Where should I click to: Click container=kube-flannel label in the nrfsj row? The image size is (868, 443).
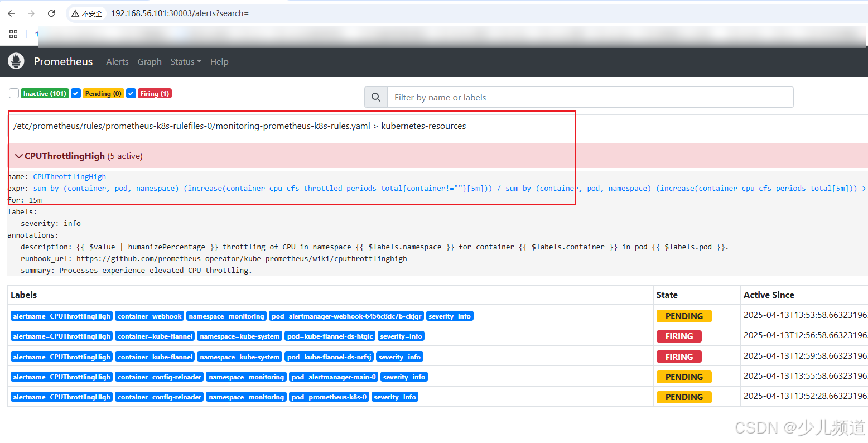pos(155,357)
